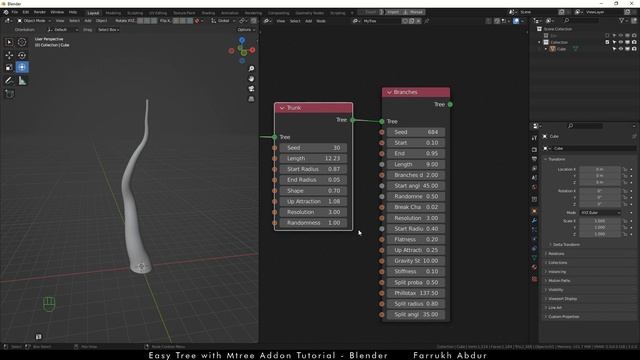
Task: Open the Window menu
Action: coord(57,12)
